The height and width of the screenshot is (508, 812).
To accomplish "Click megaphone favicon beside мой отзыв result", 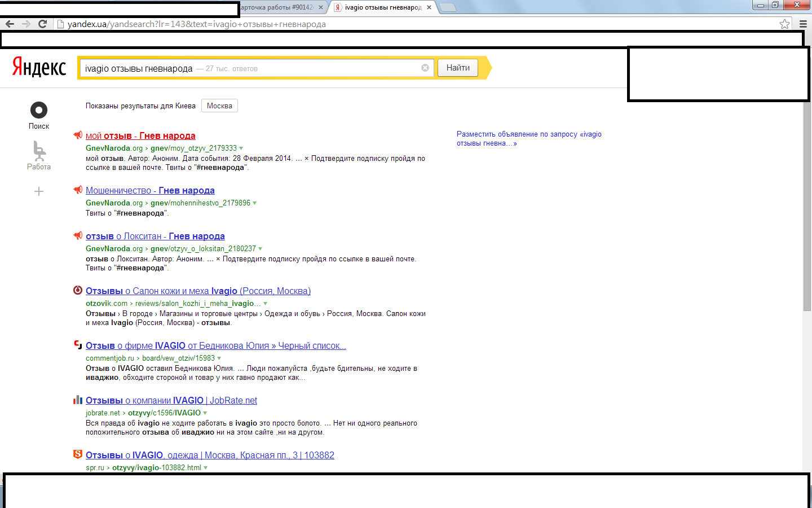I will click(78, 135).
